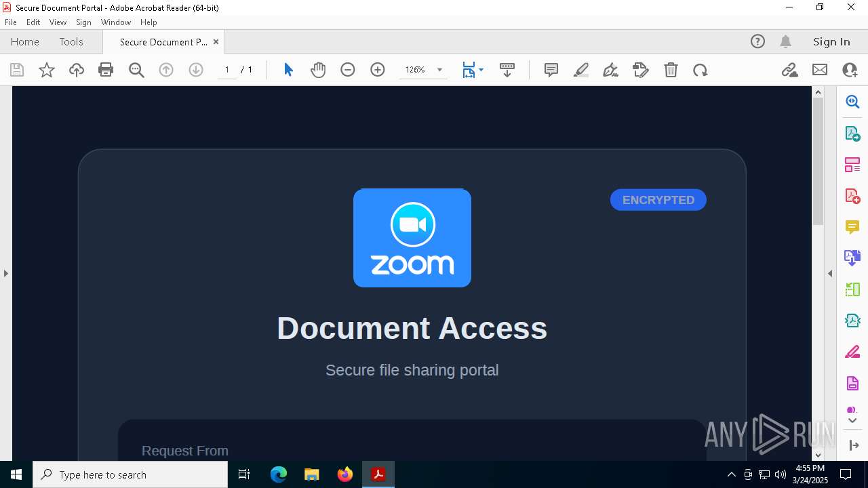Go to the previous page arrow
868x488 pixels.
pyautogui.click(x=166, y=70)
